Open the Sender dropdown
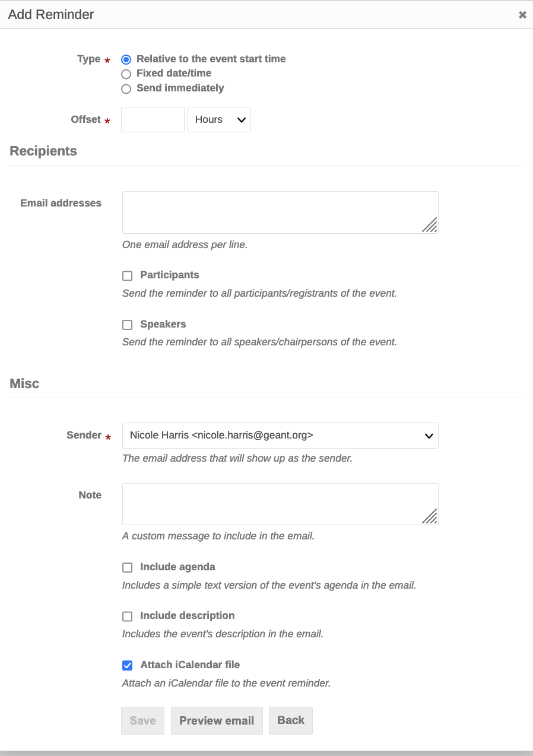The image size is (533, 756). [x=280, y=436]
